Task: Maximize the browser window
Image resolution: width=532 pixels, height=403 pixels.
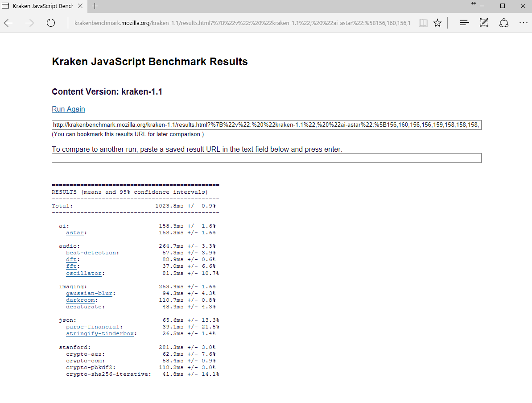Action: coord(503,6)
